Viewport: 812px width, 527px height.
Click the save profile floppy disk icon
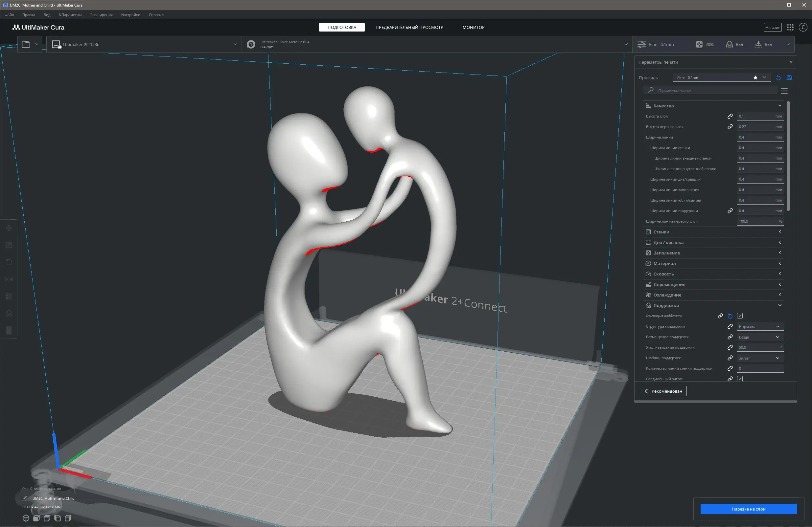pos(789,78)
